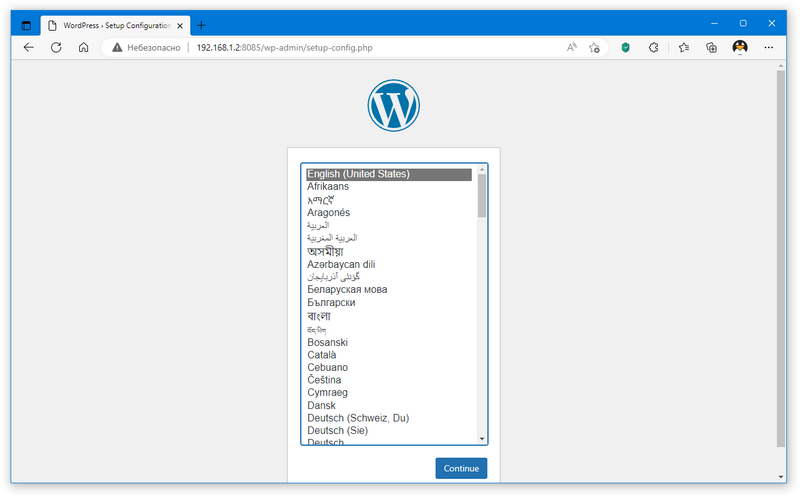The width and height of the screenshot is (800, 496).
Task: Click the language list scroll up arrow
Action: click(x=482, y=169)
